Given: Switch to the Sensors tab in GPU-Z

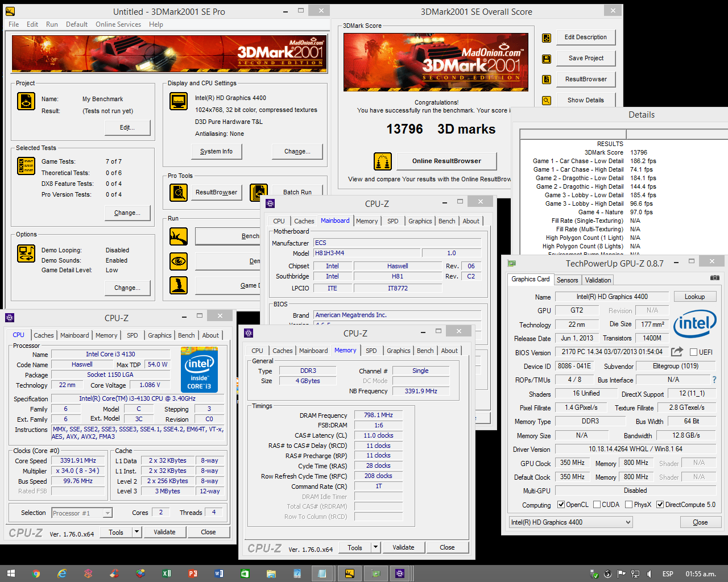Looking at the screenshot, I should [567, 280].
